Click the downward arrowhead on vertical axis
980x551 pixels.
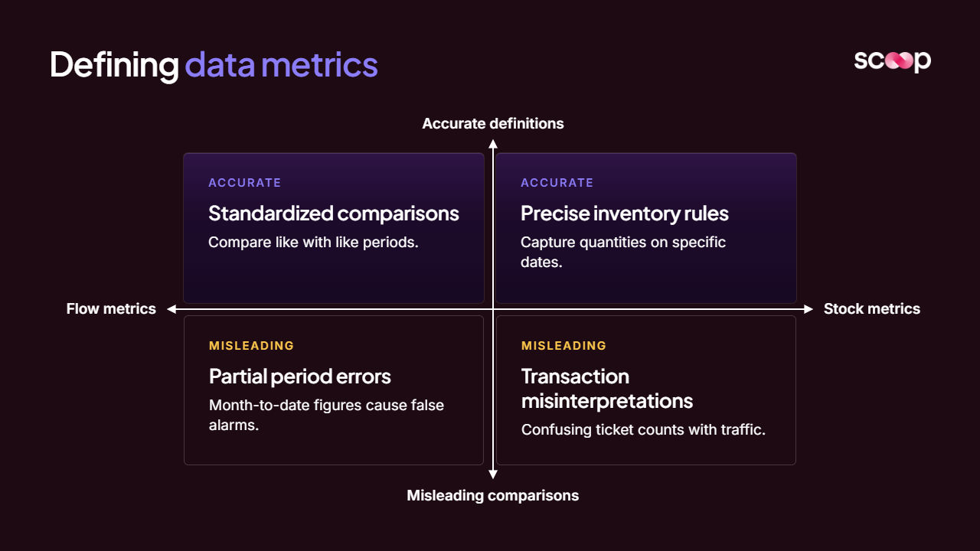pyautogui.click(x=493, y=474)
